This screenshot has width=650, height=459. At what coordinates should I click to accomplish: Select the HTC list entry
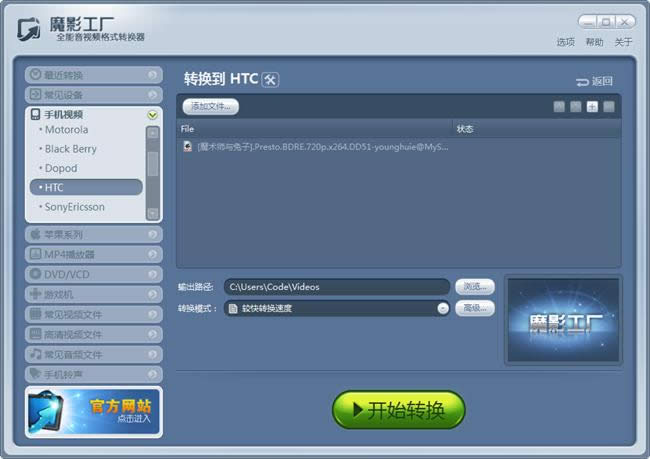tap(86, 187)
